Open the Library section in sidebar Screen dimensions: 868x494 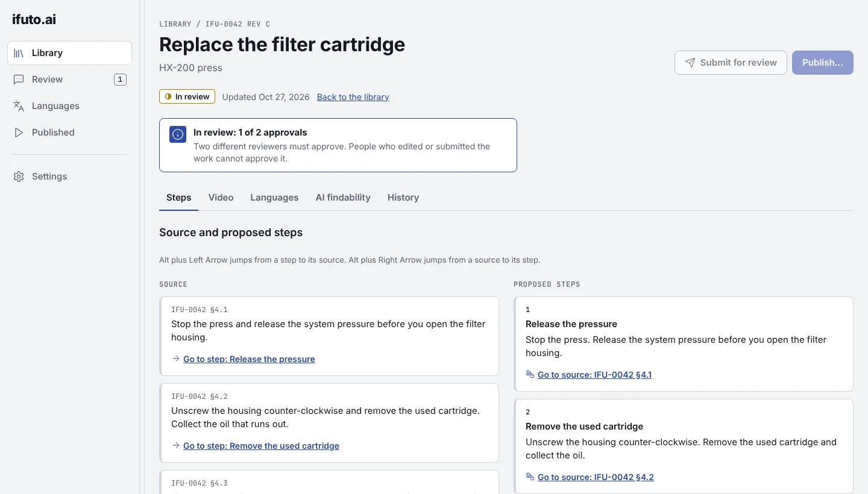pyautogui.click(x=69, y=53)
